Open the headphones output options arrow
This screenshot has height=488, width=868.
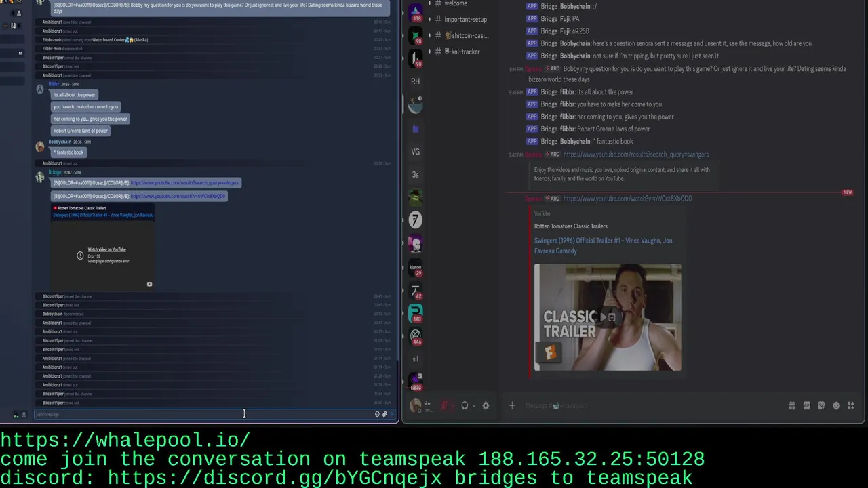(473, 406)
